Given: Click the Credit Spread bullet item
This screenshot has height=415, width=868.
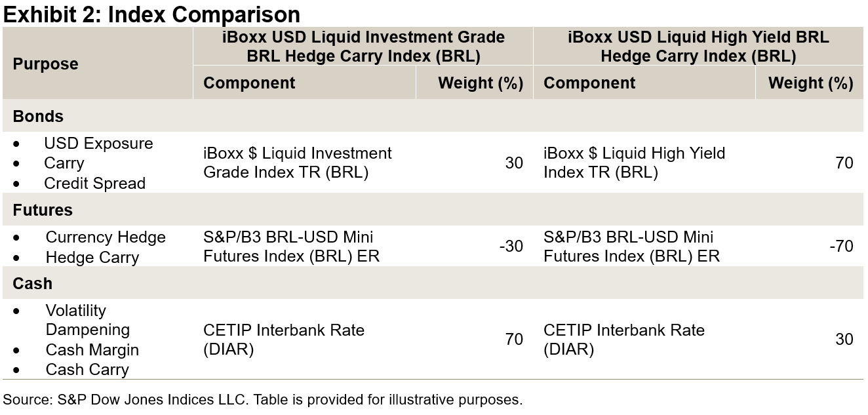Looking at the screenshot, I should click(94, 184).
